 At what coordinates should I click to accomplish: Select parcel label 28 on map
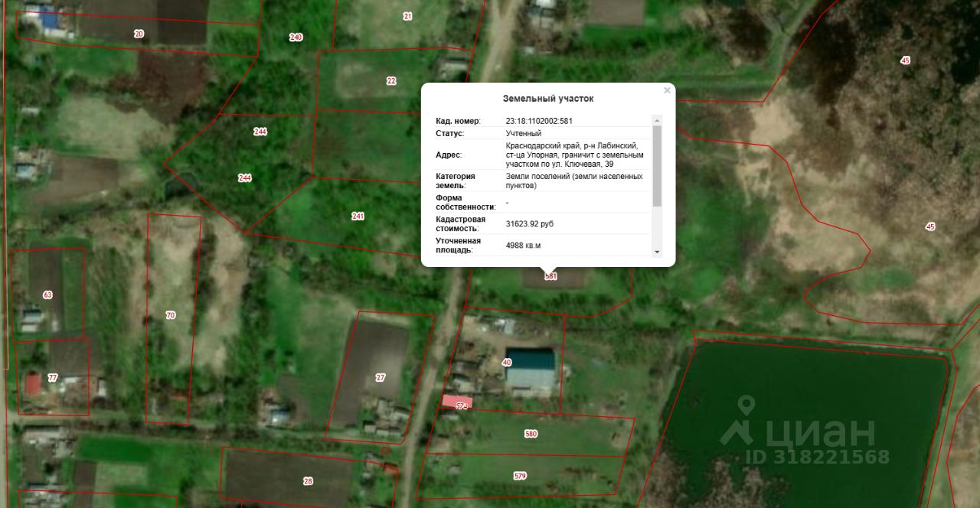click(x=308, y=481)
